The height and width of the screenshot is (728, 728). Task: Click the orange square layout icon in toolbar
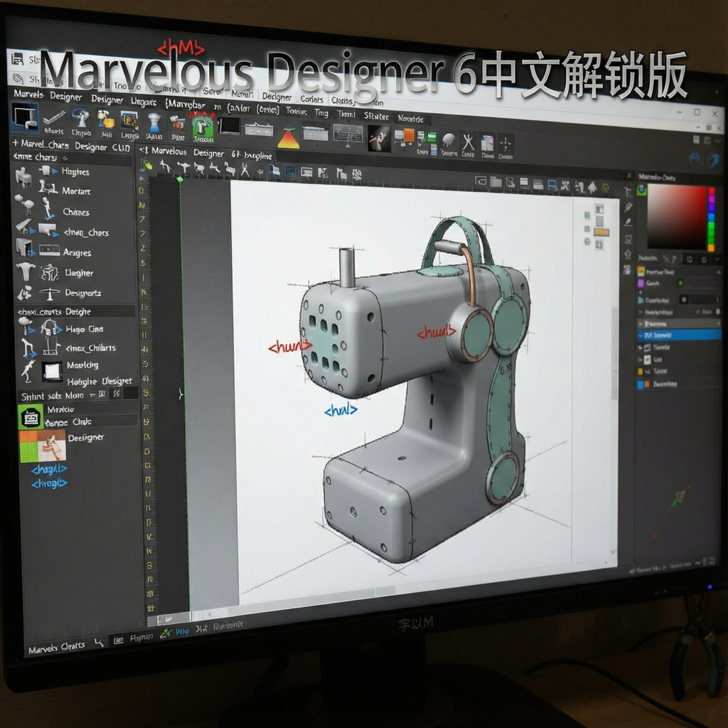[x=409, y=136]
